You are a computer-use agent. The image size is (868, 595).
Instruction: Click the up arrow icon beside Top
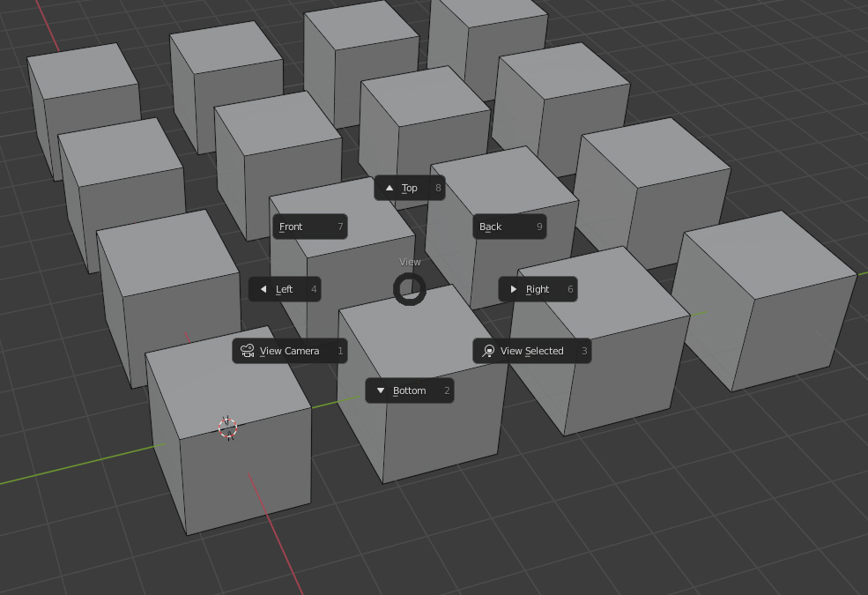coord(389,188)
